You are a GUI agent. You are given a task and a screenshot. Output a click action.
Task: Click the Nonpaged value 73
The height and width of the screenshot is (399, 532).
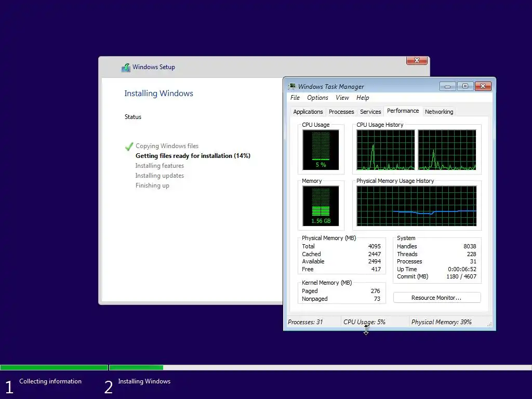pyautogui.click(x=377, y=299)
